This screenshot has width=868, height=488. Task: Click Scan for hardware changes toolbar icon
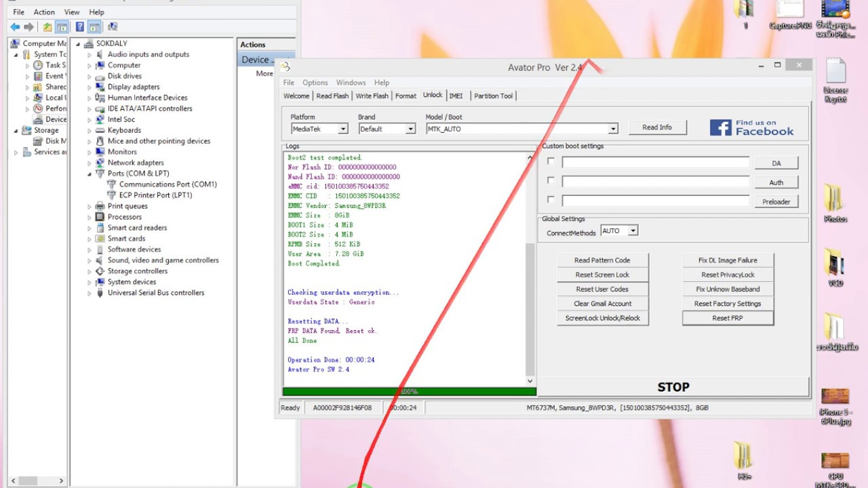coord(113,27)
